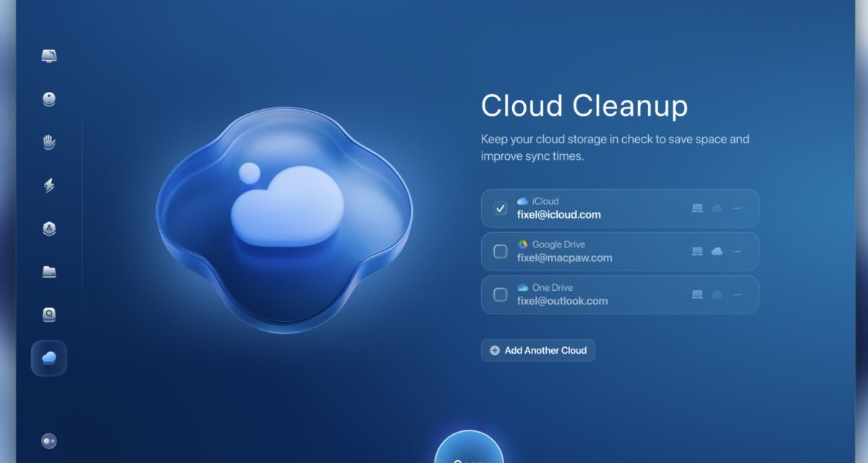
Task: Open the Google Drive row more options menu
Action: click(737, 252)
